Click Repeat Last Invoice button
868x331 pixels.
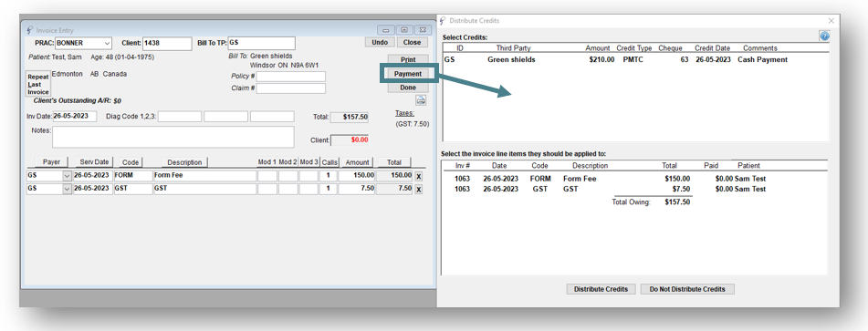[38, 85]
